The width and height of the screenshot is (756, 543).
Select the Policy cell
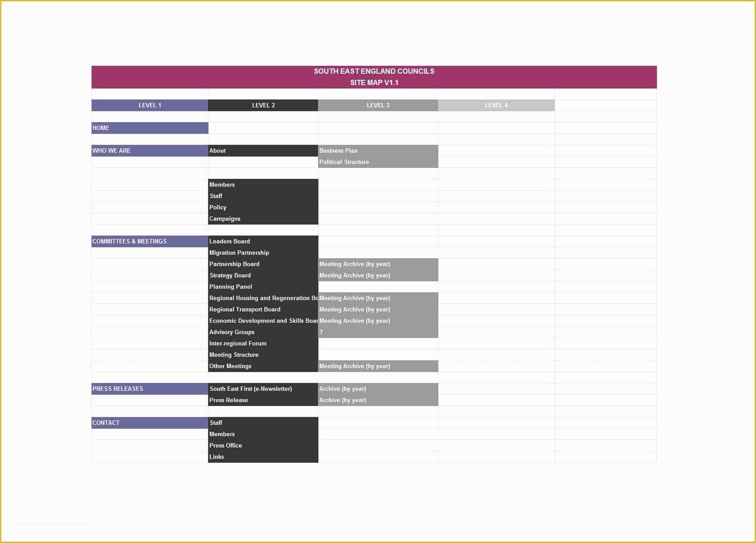click(263, 207)
